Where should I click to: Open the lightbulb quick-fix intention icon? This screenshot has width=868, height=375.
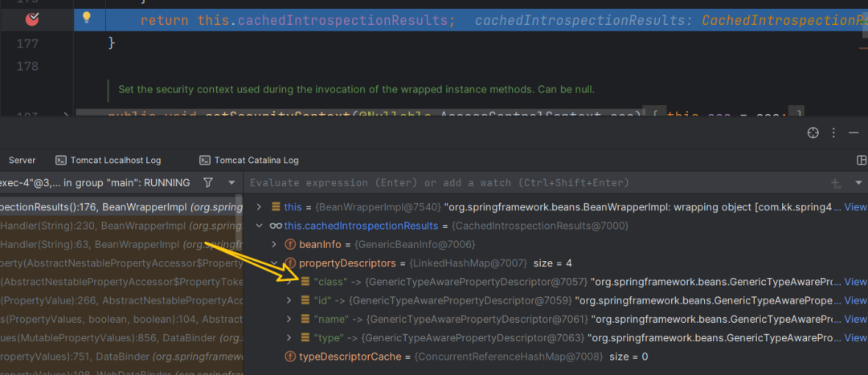(86, 18)
